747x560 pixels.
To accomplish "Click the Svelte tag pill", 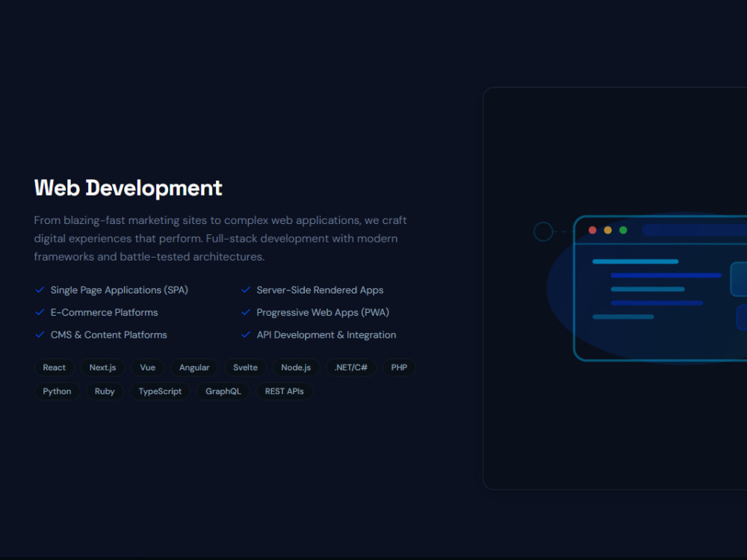I will pyautogui.click(x=245, y=367).
